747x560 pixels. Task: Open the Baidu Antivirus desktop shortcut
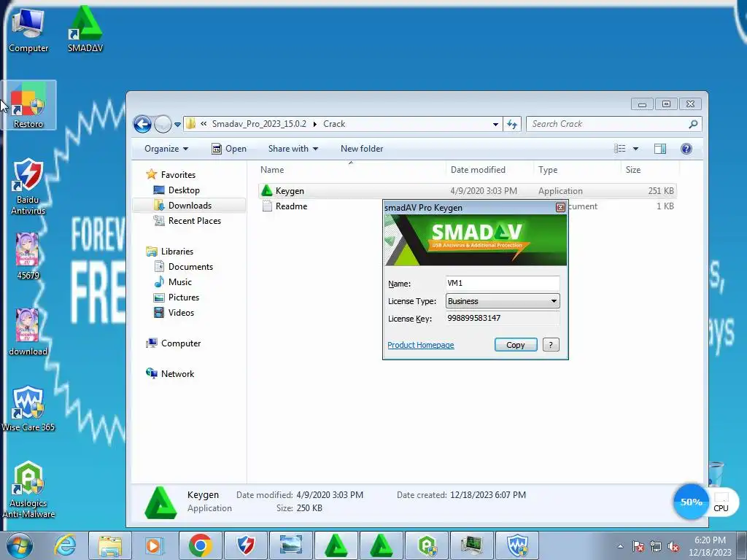pos(28,187)
